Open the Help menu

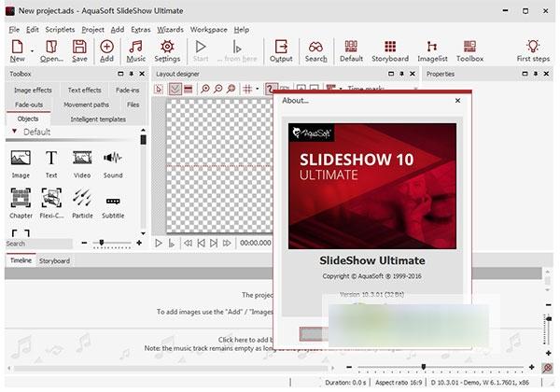242,30
